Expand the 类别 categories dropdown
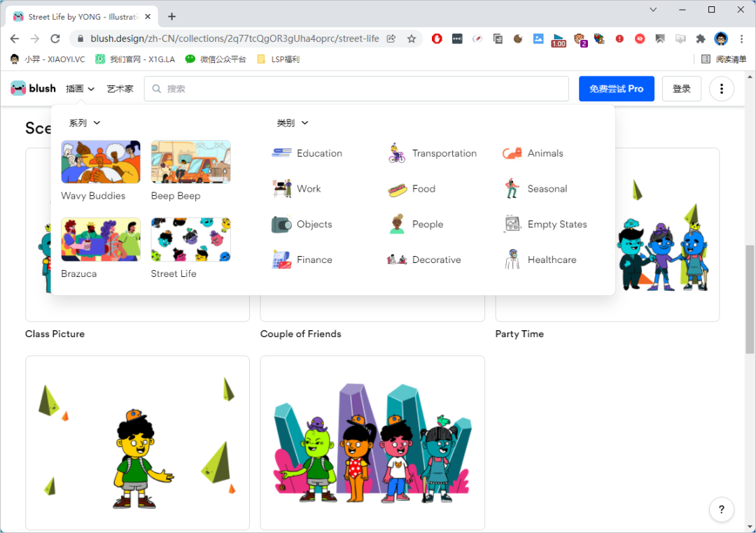The width and height of the screenshot is (756, 533). click(292, 123)
